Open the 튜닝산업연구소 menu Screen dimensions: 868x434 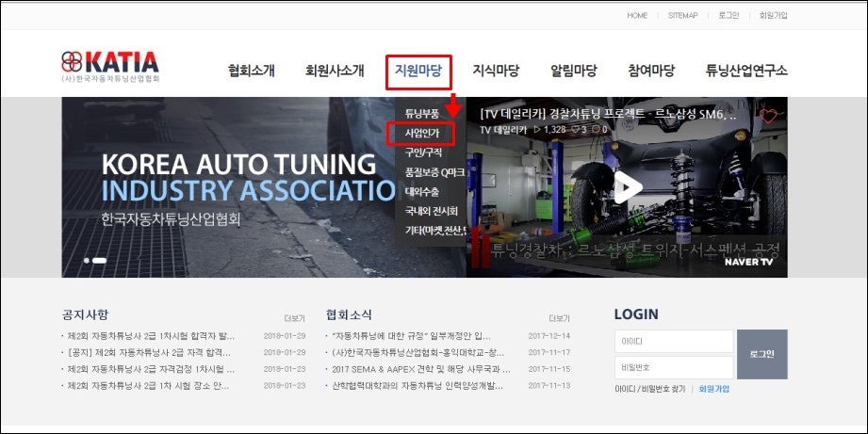coord(746,71)
